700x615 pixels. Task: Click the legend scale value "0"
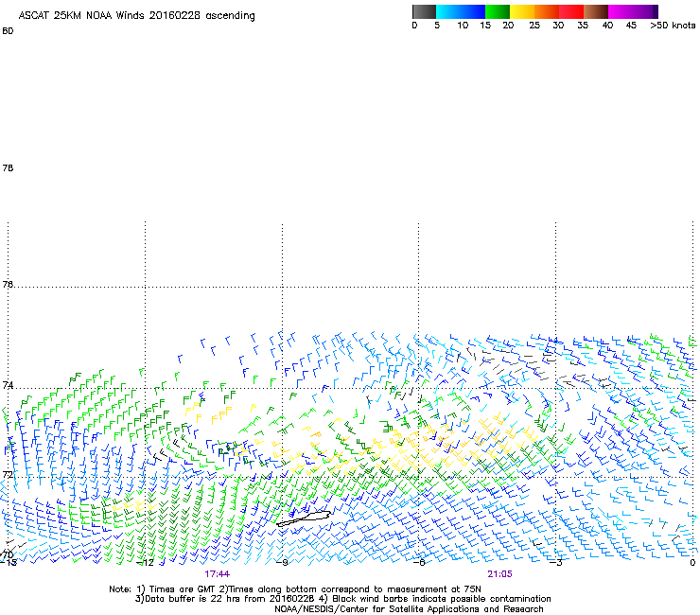pyautogui.click(x=414, y=26)
